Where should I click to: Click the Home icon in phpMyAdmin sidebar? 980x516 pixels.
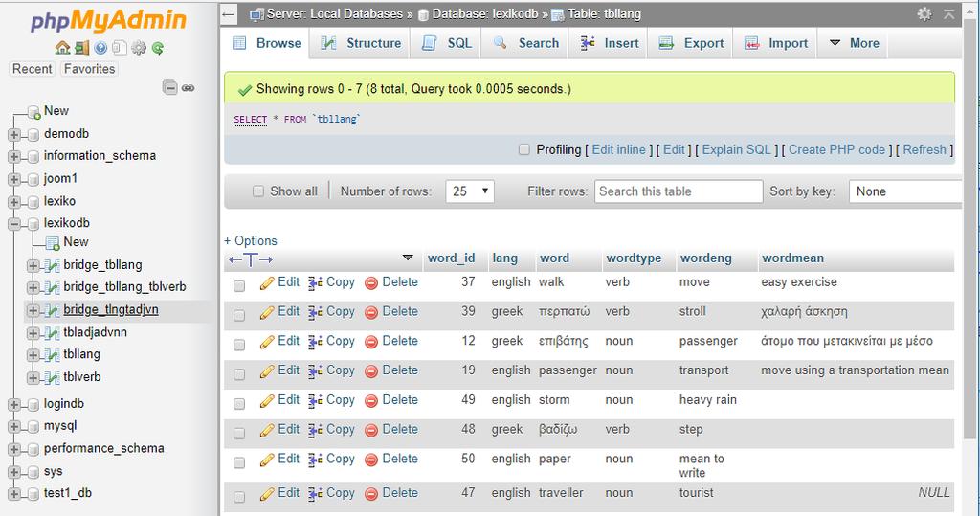pyautogui.click(x=62, y=48)
